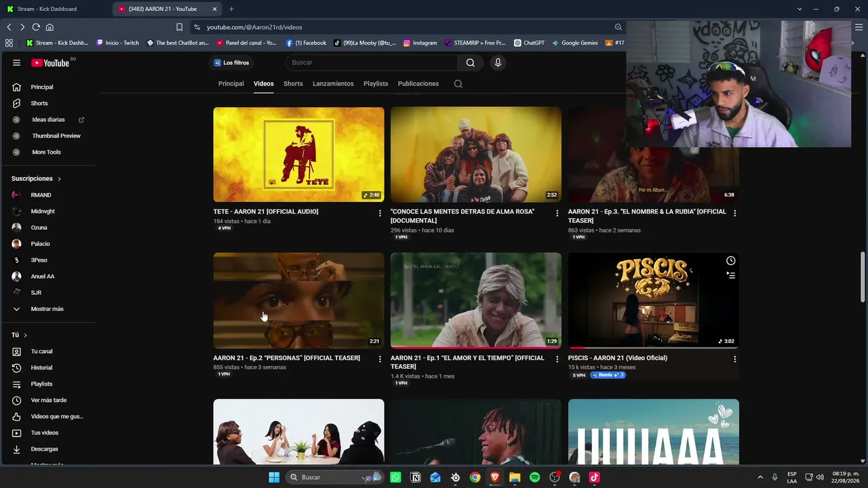868x488 pixels.
Task: Open options menu for the DOCUMENTAL video
Action: coord(557,213)
